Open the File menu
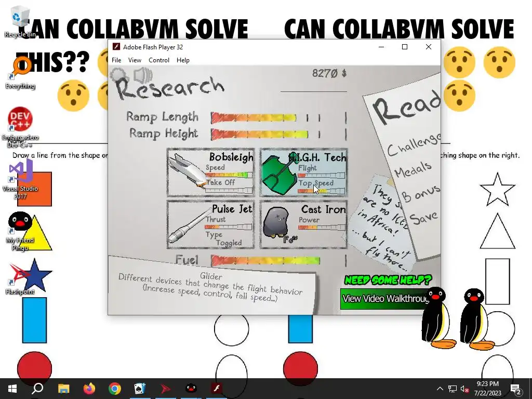Viewport: 532px width, 399px height. coord(116,60)
